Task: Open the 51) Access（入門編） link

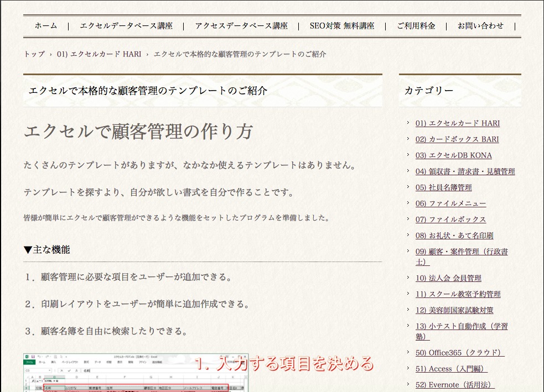Action: (x=451, y=369)
